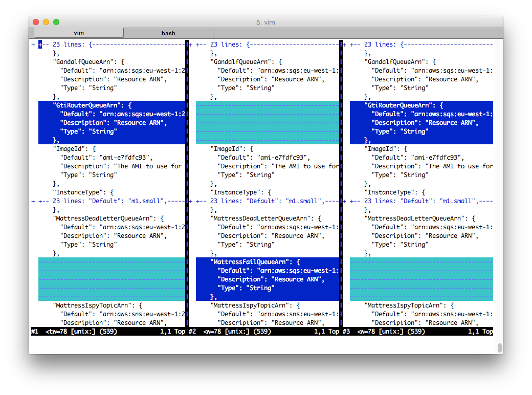The width and height of the screenshot is (532, 395).
Task: Expand top 23 lines fold in pane #1
Action: pyautogui.click(x=108, y=45)
